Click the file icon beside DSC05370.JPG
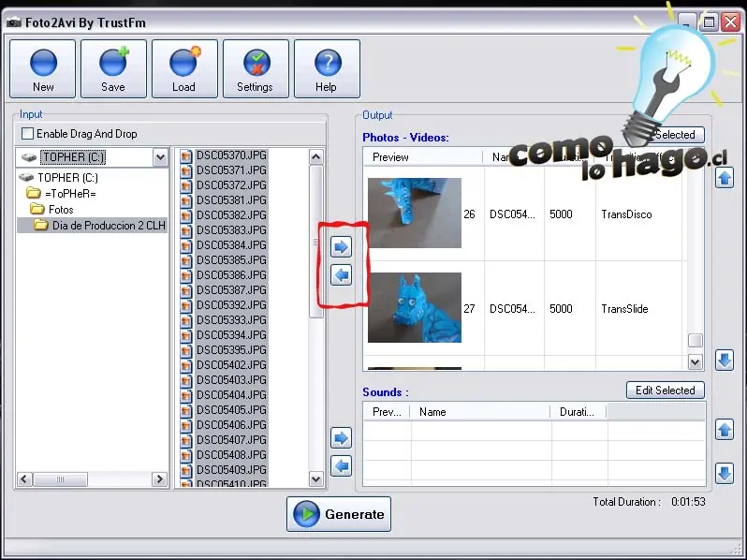The image size is (747, 560). [x=186, y=155]
